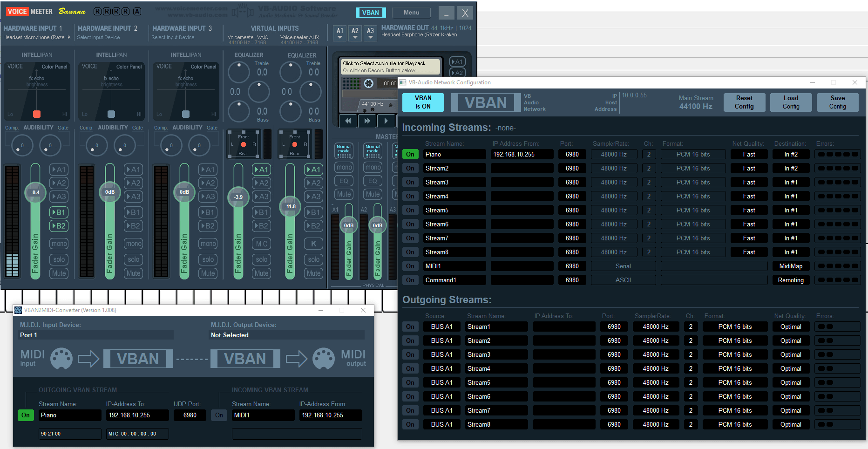Toggle Normal mode icon on first master bus
Viewport: 868px width, 449px height.
pyautogui.click(x=344, y=150)
